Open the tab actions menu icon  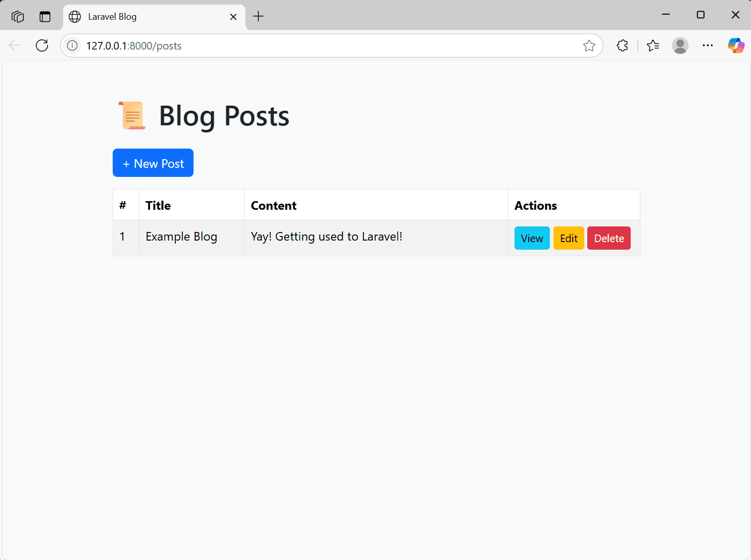point(45,17)
